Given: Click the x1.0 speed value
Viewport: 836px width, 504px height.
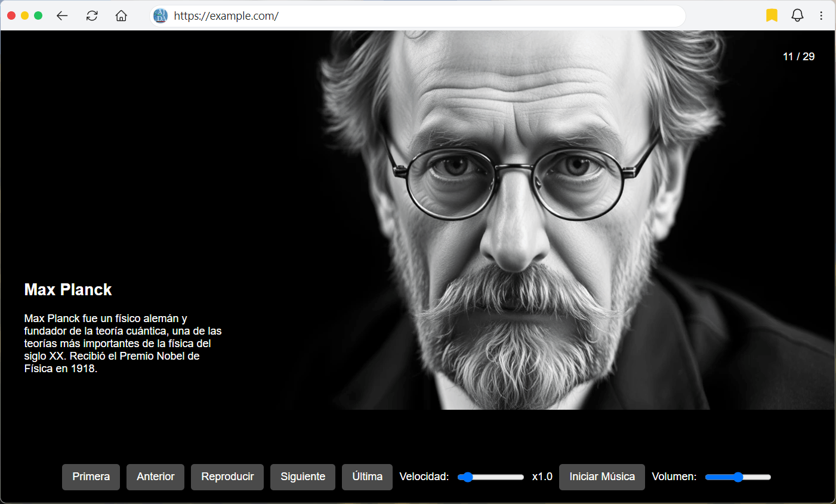Looking at the screenshot, I should tap(542, 477).
